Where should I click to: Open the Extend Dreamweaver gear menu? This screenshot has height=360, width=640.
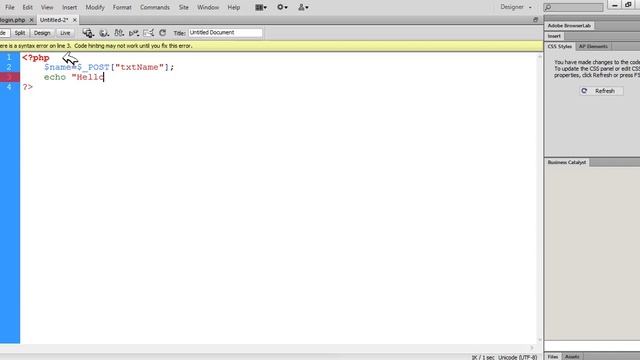282,7
